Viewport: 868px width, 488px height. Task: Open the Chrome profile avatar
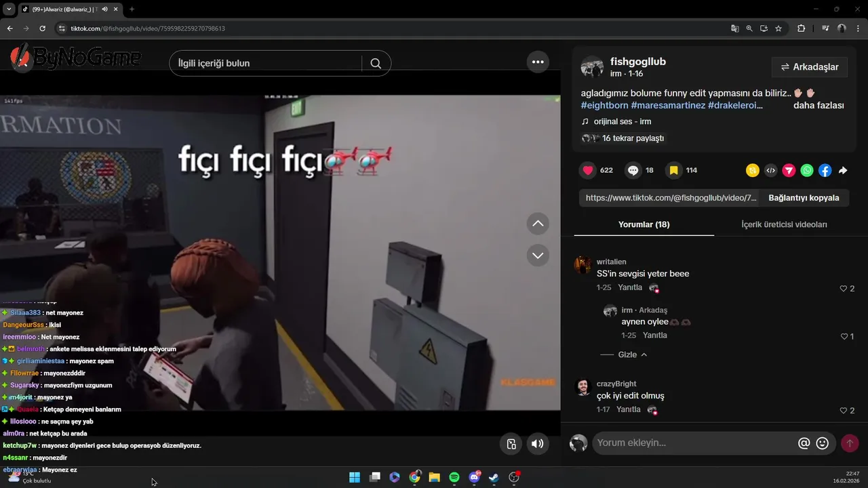pos(842,28)
